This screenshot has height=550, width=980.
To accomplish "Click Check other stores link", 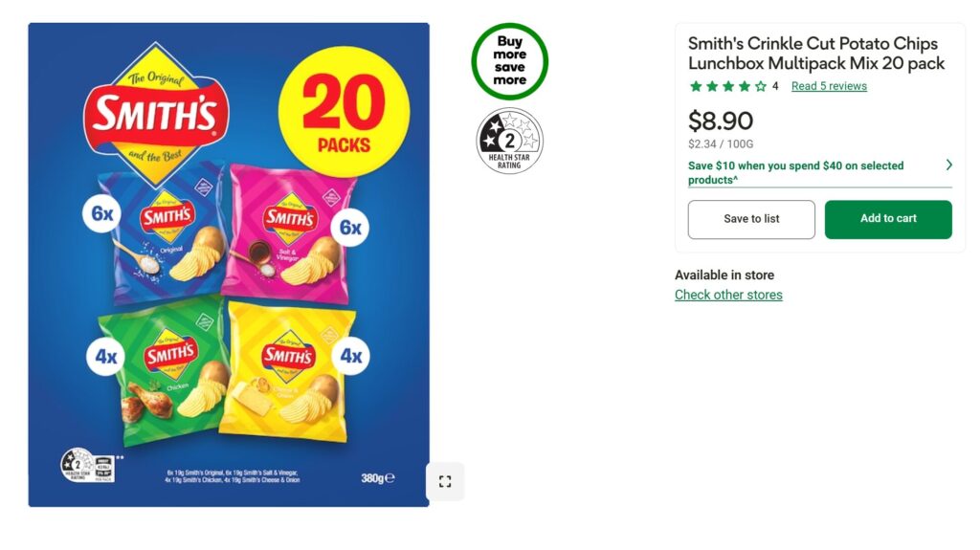I will [728, 295].
